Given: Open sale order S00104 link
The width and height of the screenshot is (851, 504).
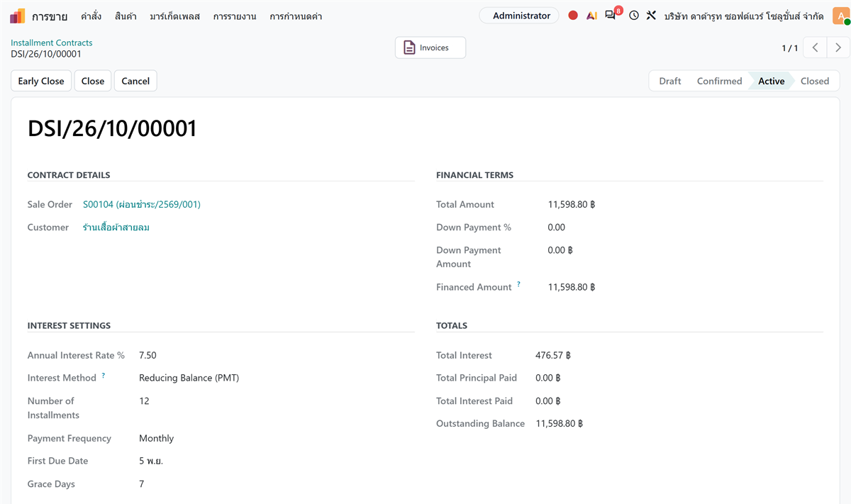Looking at the screenshot, I should 142,204.
